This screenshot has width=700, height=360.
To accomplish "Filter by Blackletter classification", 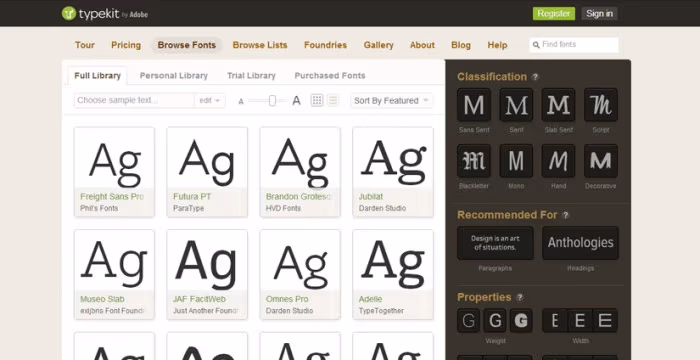I will [x=474, y=161].
